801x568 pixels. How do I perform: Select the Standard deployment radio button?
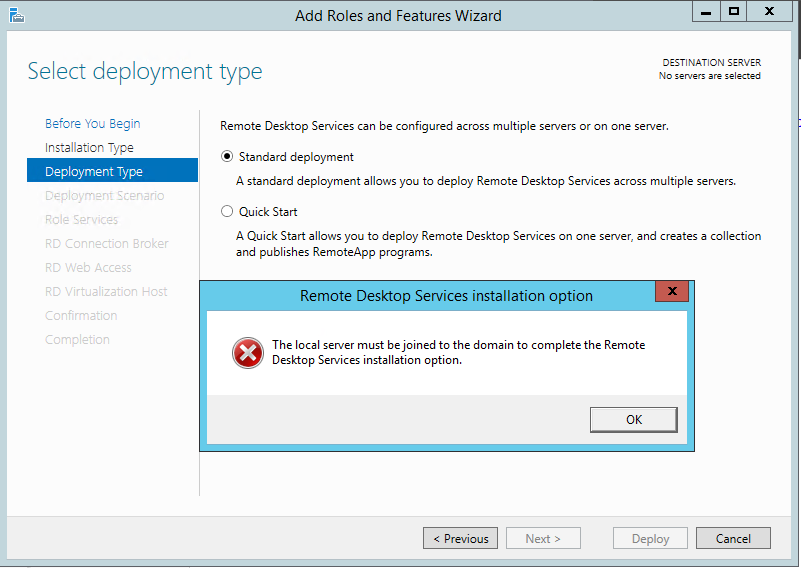point(227,156)
